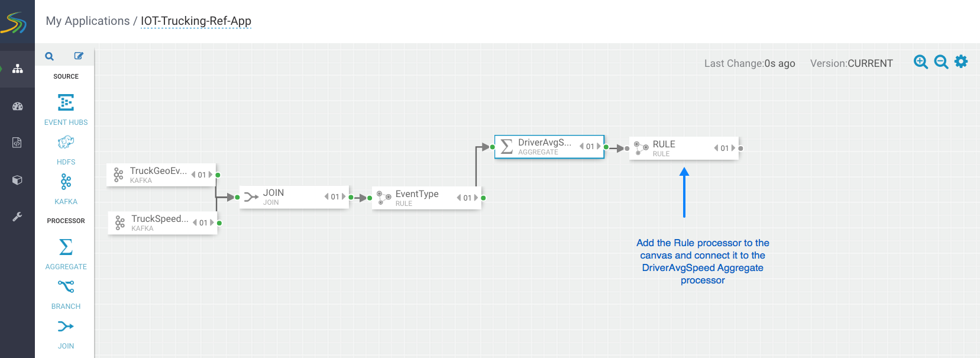Search components with magnifier icon
Viewport: 980px width, 358px height.
coord(50,56)
